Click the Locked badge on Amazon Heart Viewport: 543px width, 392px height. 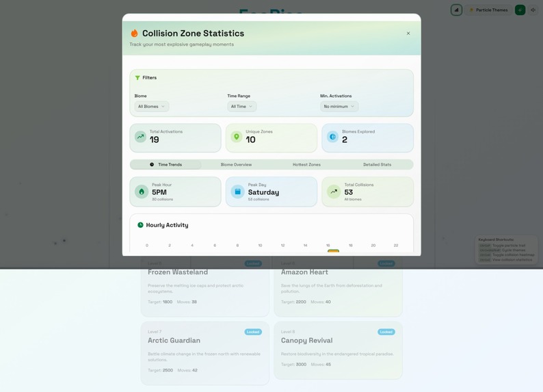tap(386, 263)
